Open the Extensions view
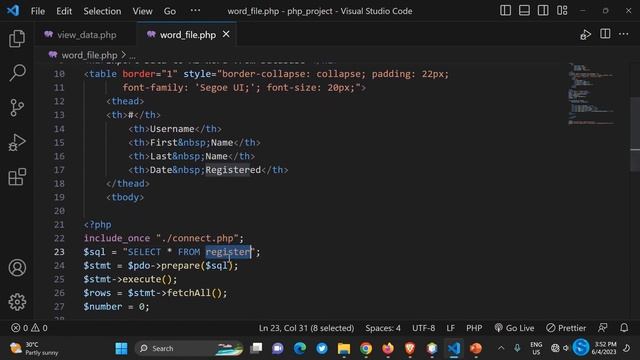This screenshot has height=360, width=640. (17, 177)
